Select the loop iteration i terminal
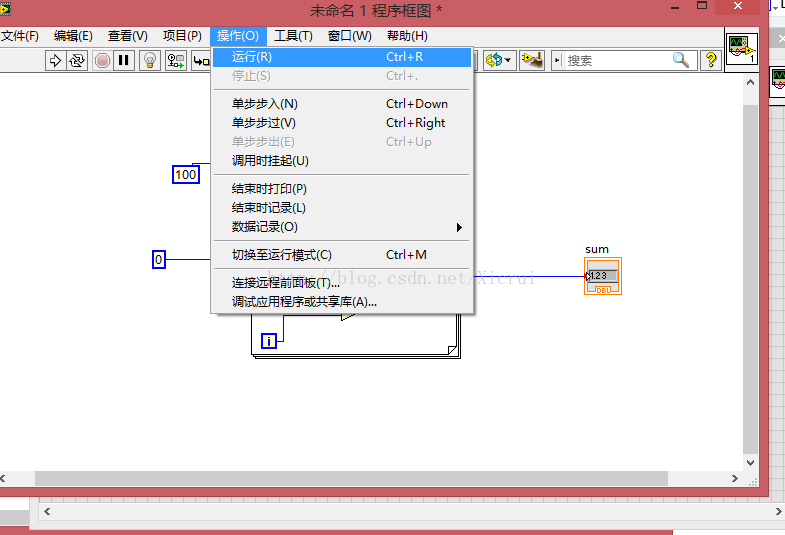This screenshot has height=535, width=785. [x=269, y=341]
